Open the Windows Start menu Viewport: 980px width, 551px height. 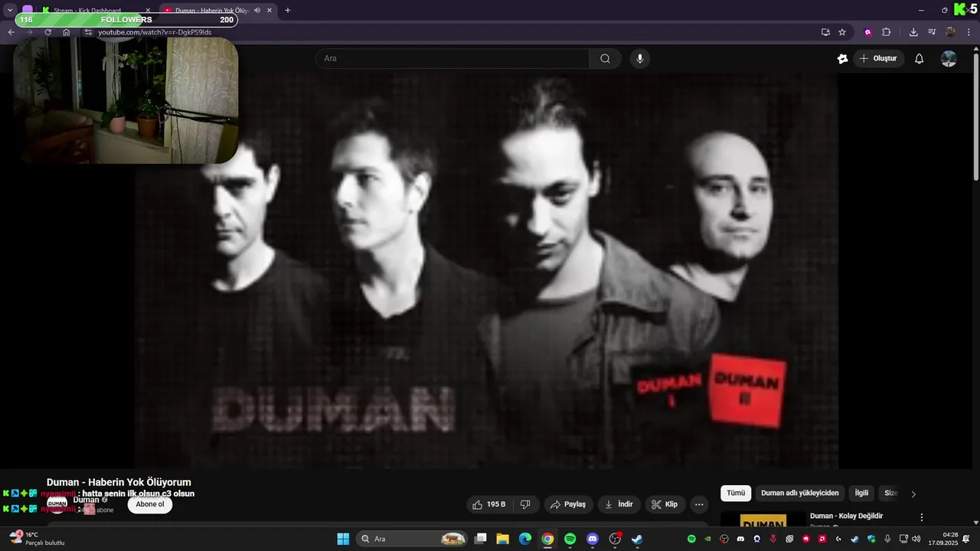pyautogui.click(x=343, y=539)
